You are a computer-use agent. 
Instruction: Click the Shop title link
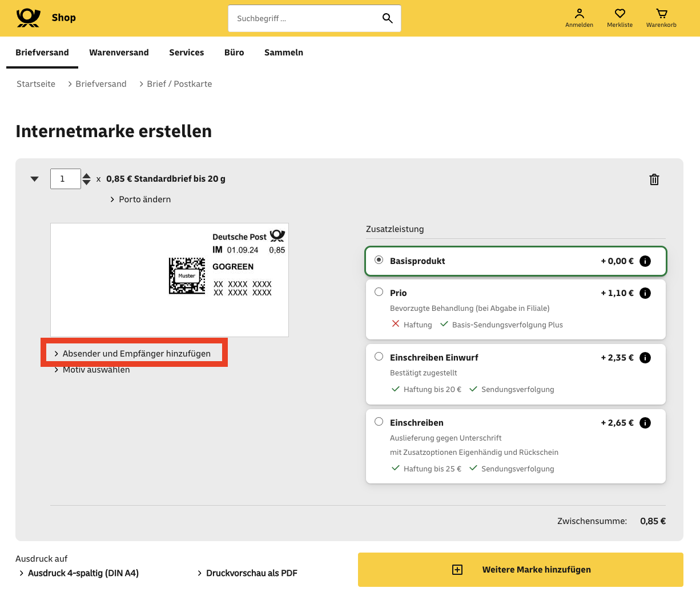click(63, 18)
